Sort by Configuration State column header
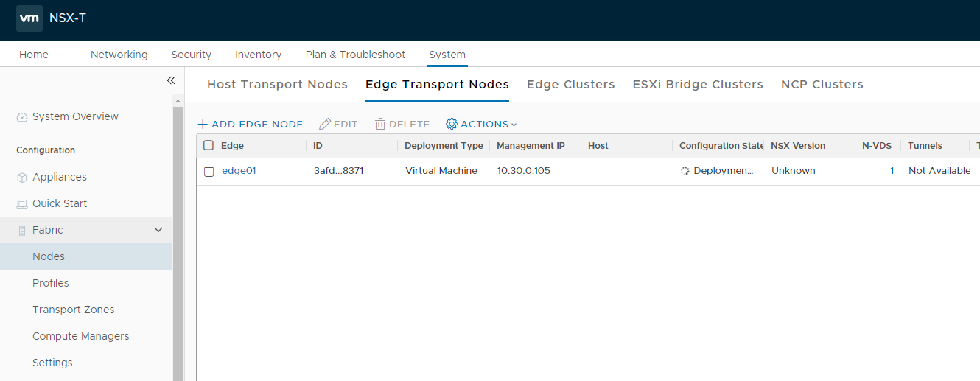980x381 pixels. point(721,146)
